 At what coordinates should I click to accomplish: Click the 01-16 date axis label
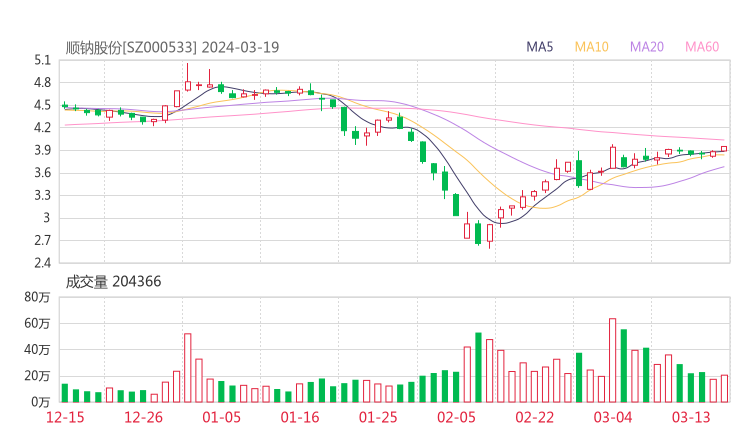pyautogui.click(x=300, y=417)
